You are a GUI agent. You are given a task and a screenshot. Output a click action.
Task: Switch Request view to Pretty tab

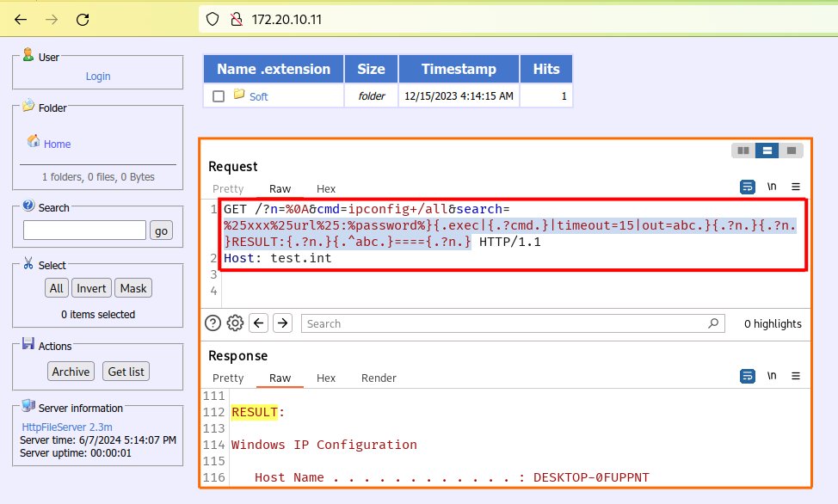click(228, 188)
